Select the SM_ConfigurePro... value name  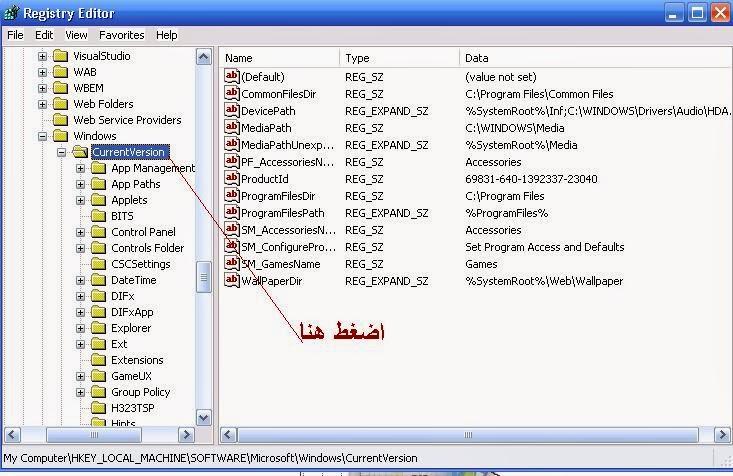(x=288, y=247)
